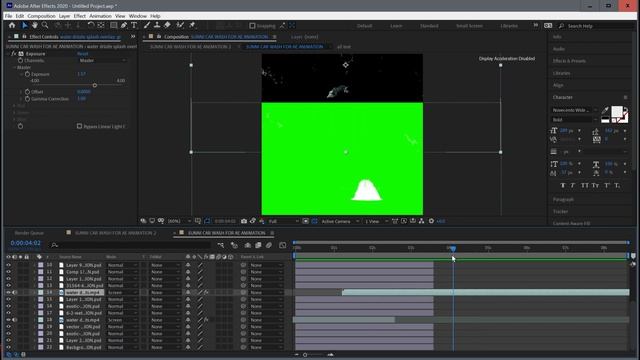The image size is (640, 360).
Task: Hide layer 10 Layer 9 with eye icon
Action: pyautogui.click(x=8, y=265)
